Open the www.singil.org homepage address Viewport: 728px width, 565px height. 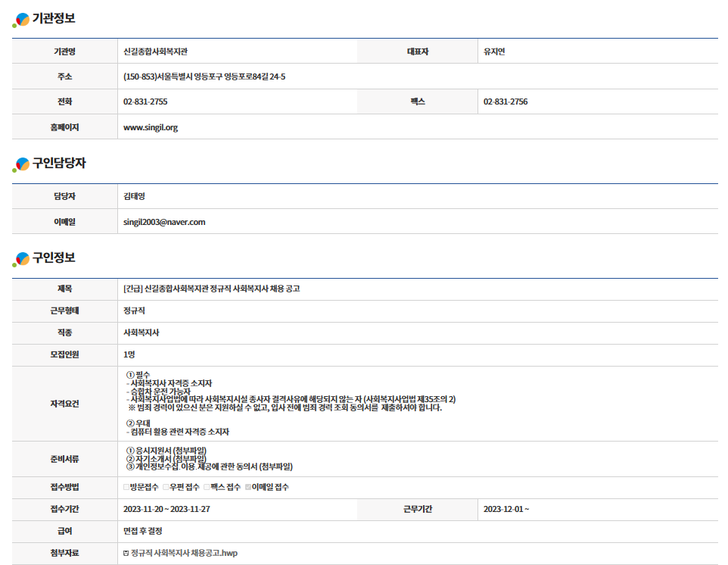[x=151, y=127]
